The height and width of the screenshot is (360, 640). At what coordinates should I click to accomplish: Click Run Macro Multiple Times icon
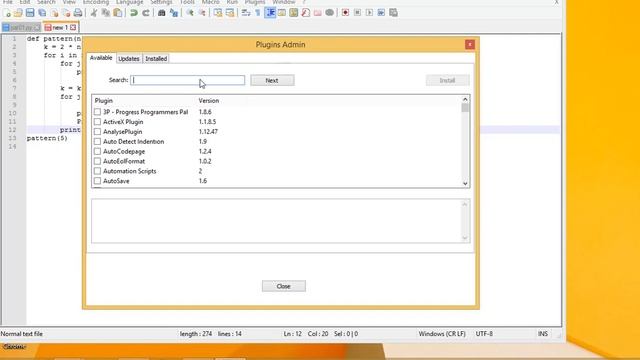[x=381, y=13]
